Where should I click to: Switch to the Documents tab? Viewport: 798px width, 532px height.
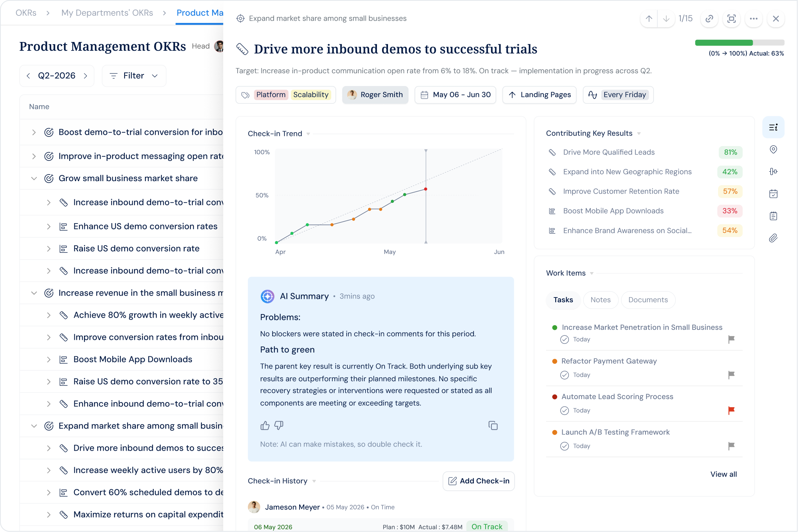pos(648,300)
